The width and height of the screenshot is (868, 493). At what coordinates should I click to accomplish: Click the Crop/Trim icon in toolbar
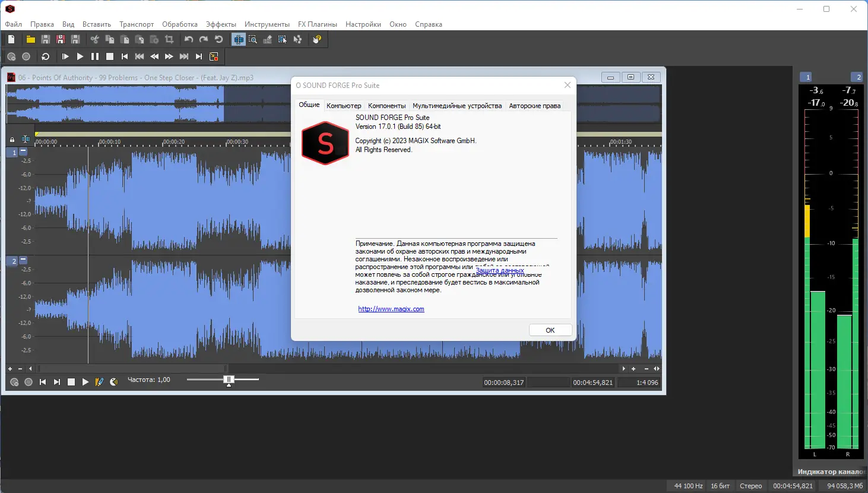pyautogui.click(x=169, y=39)
